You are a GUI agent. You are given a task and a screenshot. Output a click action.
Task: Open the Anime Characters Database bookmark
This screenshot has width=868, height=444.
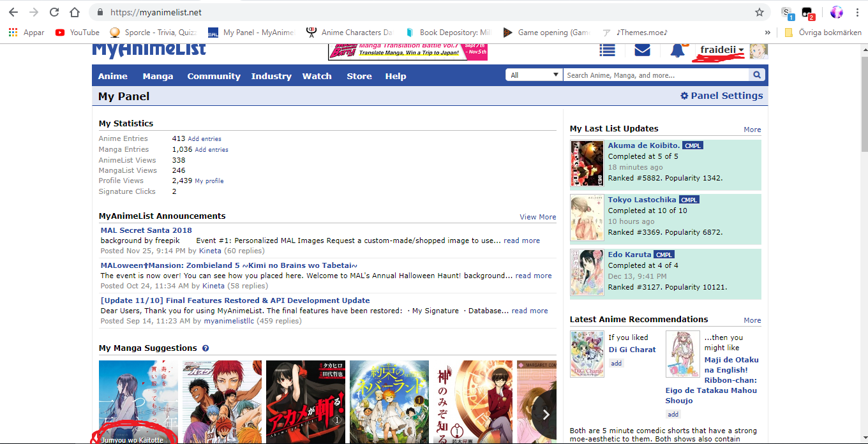pos(350,32)
